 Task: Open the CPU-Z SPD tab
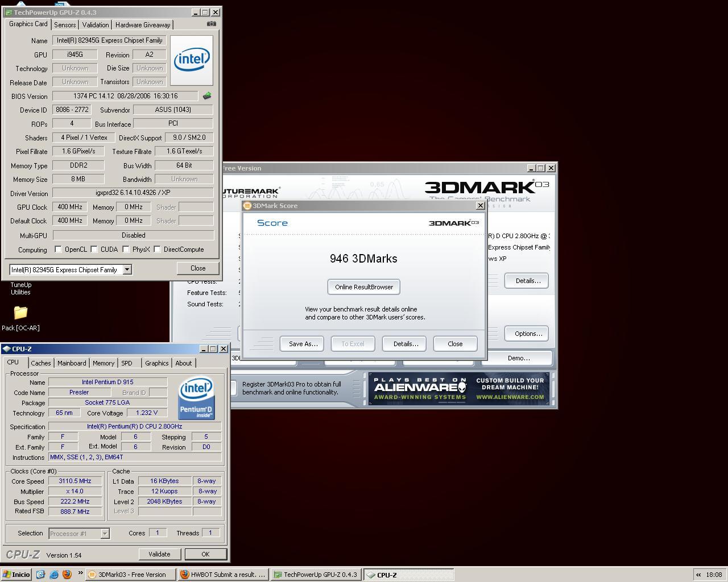tap(126, 363)
